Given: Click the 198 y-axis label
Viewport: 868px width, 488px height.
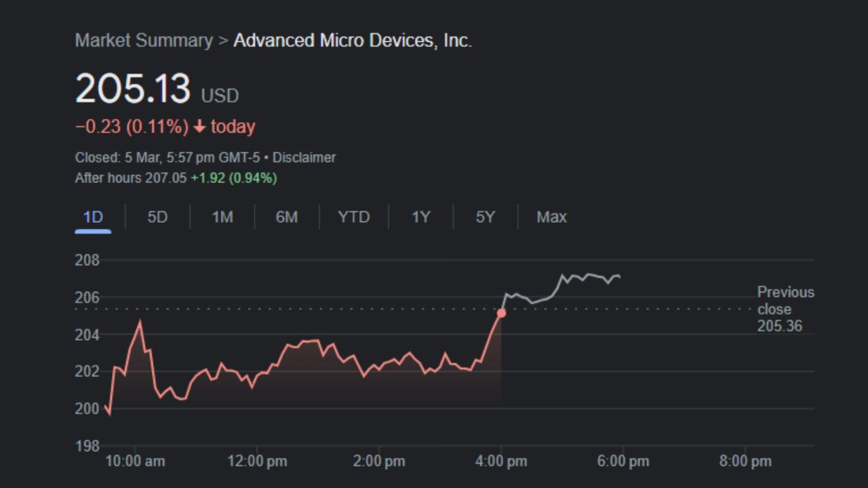Looking at the screenshot, I should pyautogui.click(x=87, y=446).
